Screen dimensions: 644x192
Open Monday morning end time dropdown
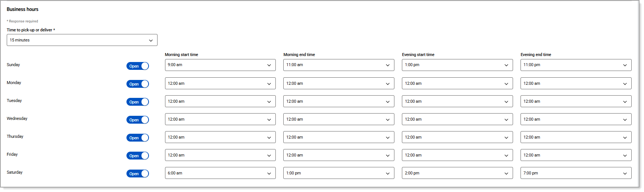pyautogui.click(x=339, y=83)
